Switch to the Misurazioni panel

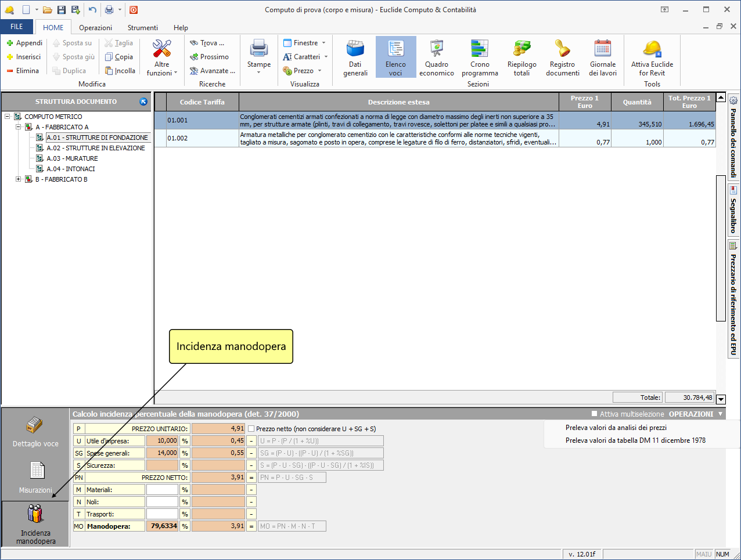coord(35,477)
